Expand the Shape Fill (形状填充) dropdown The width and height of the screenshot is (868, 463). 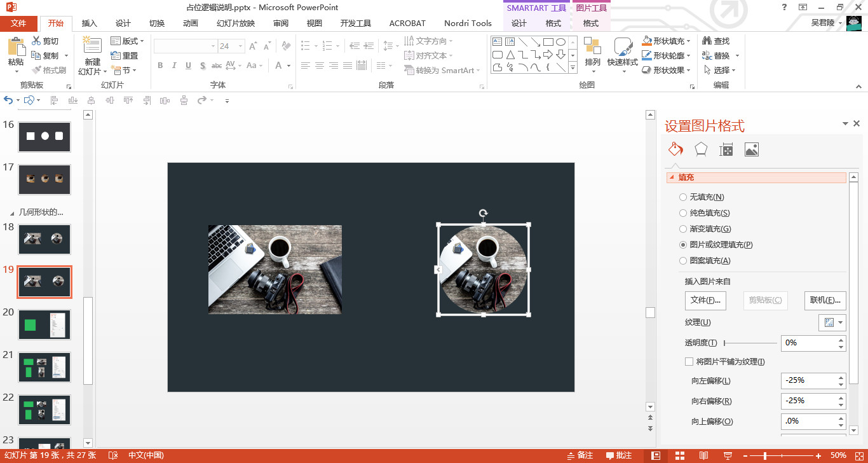pyautogui.click(x=689, y=41)
